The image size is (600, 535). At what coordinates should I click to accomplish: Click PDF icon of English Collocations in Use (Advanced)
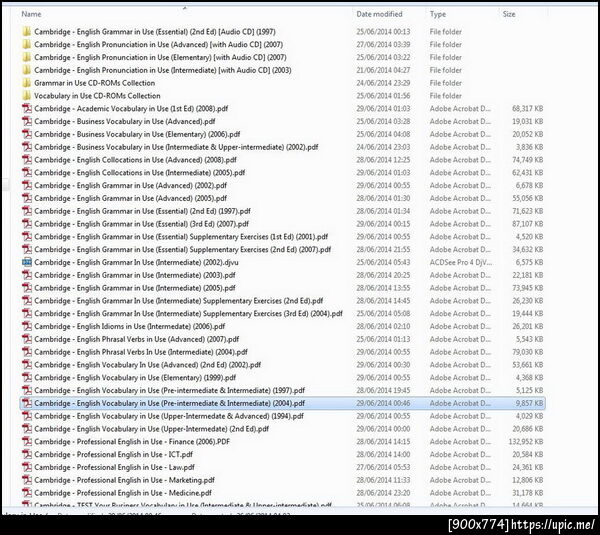(27, 160)
